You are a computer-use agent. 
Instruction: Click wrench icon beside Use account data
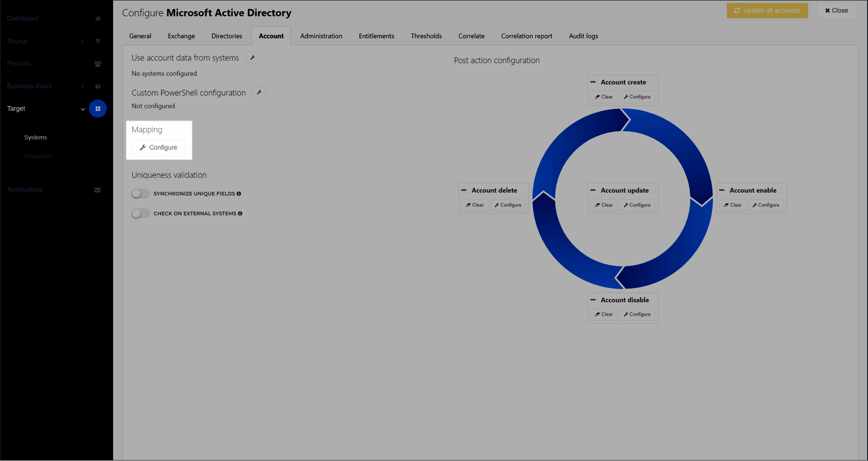coord(252,58)
